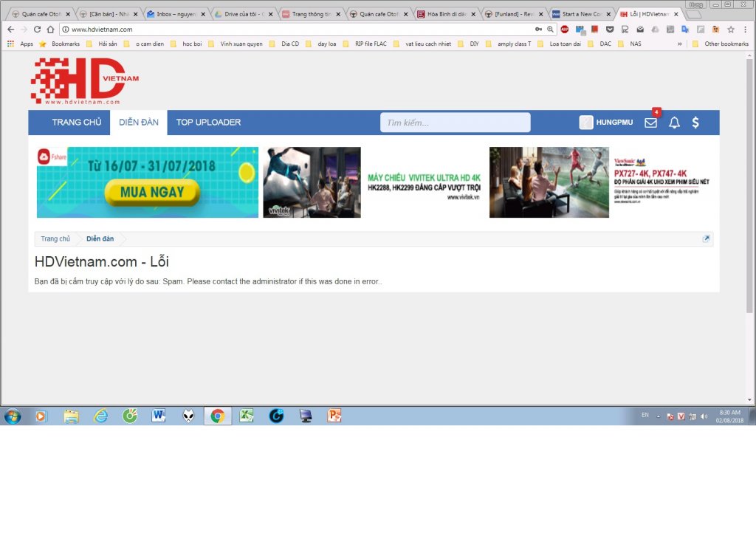Open the inbox envelope icon with badge
The image size is (756, 536).
coord(650,123)
